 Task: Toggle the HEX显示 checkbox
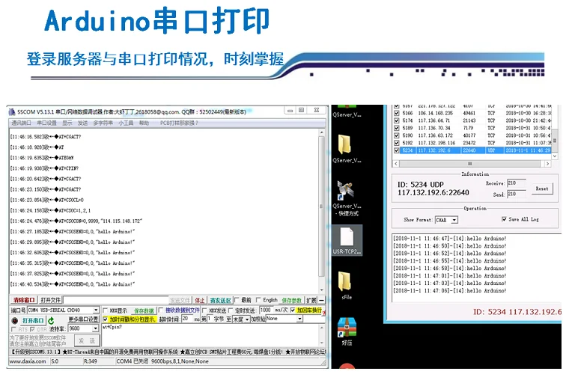106,310
